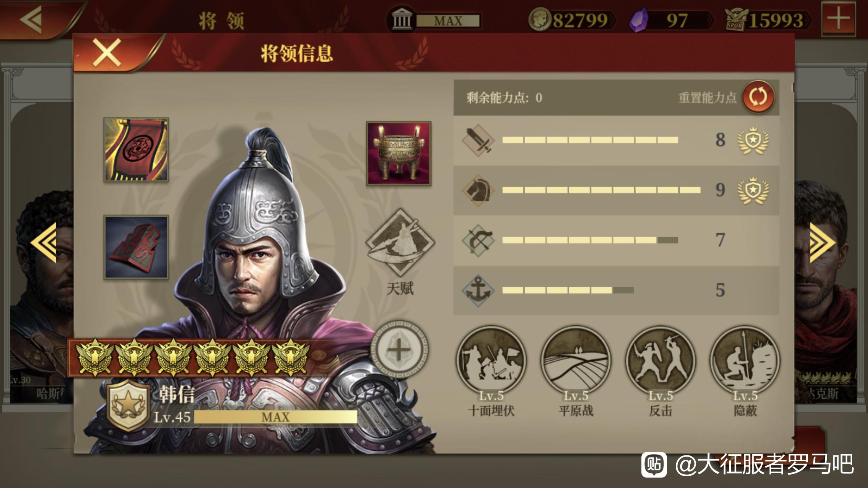
Task: Open the bronze cauldron treasure slot
Action: tap(399, 153)
